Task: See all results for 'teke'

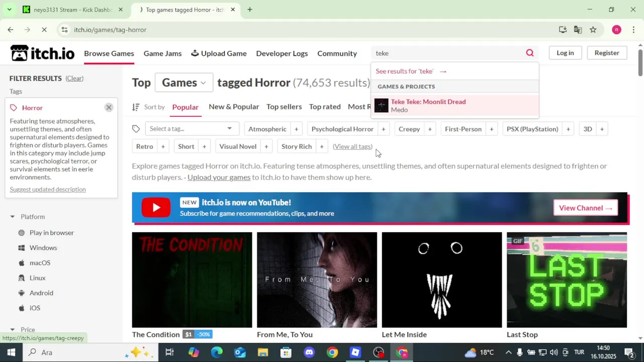Action: coord(411,71)
